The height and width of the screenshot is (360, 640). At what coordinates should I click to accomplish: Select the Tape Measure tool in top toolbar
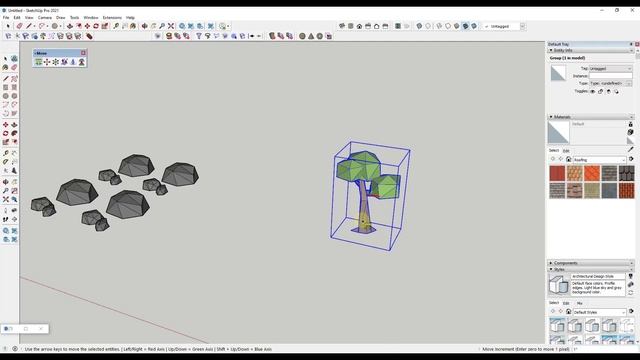(x=116, y=26)
